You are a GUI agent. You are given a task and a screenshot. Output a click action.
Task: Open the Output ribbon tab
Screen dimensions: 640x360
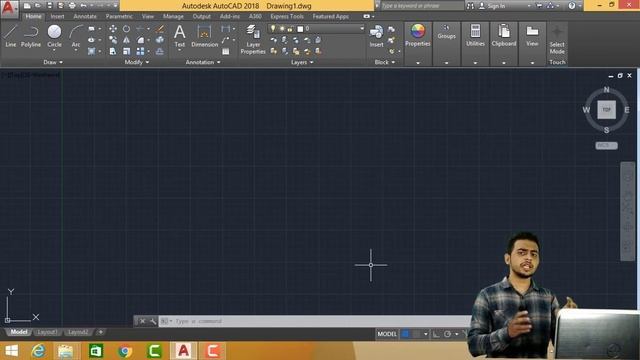click(x=202, y=16)
